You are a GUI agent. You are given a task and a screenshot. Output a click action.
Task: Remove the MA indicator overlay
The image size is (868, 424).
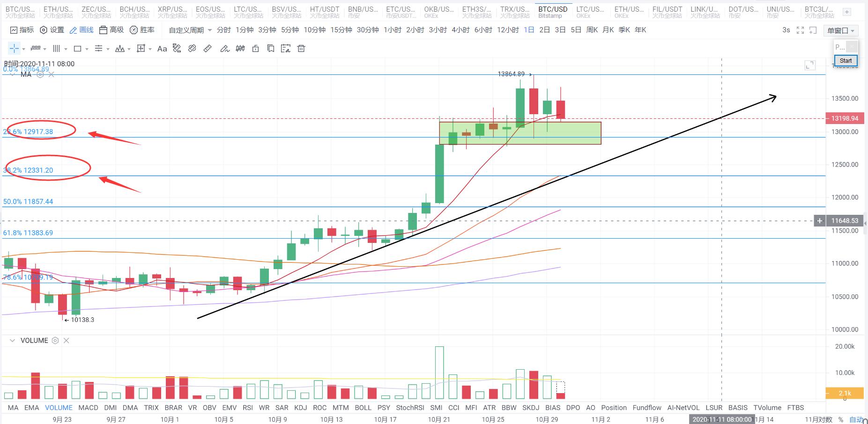52,74
